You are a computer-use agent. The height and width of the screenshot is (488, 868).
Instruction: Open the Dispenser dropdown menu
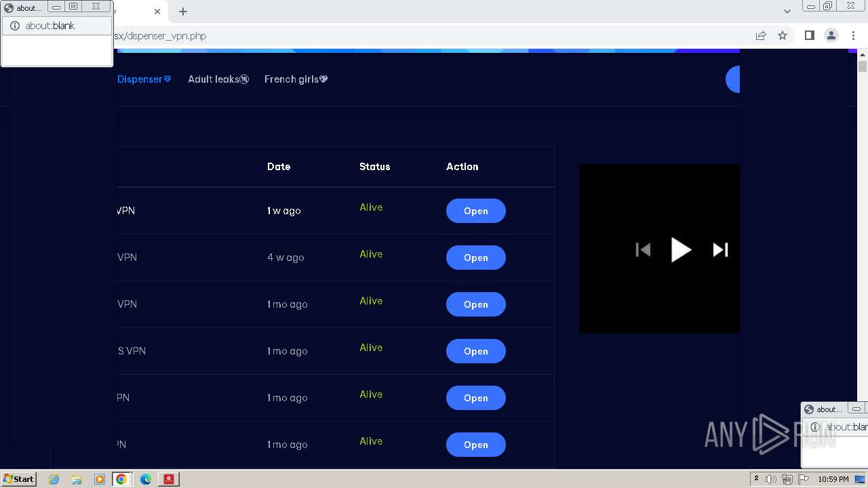pos(144,79)
